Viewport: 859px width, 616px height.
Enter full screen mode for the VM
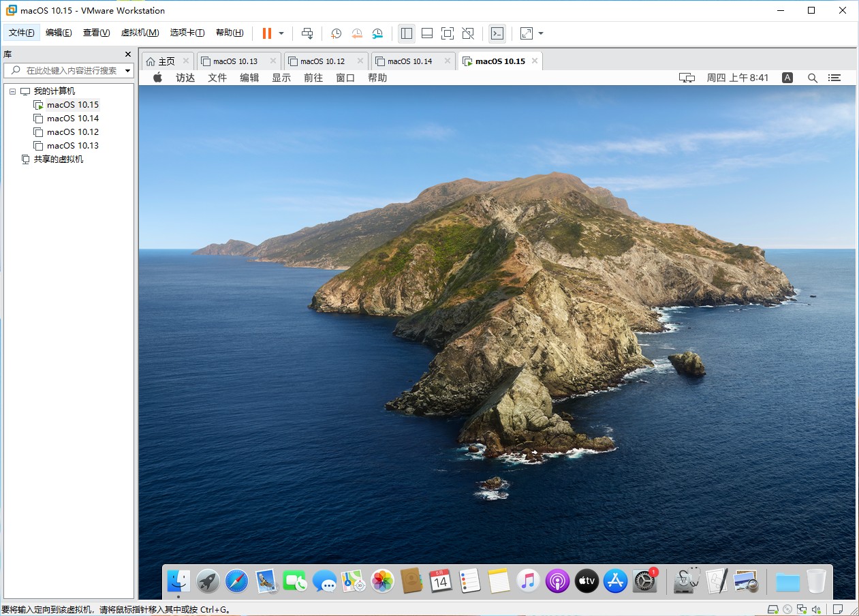point(447,33)
